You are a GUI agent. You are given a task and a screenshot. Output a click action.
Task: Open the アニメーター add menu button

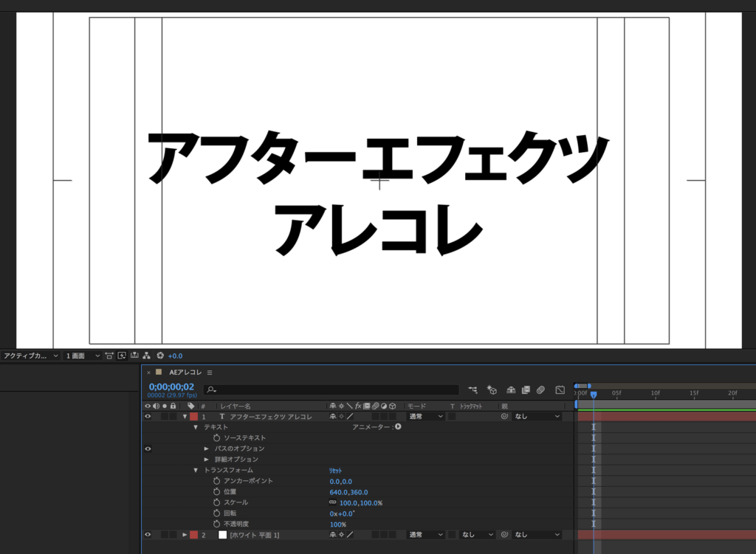click(x=398, y=426)
